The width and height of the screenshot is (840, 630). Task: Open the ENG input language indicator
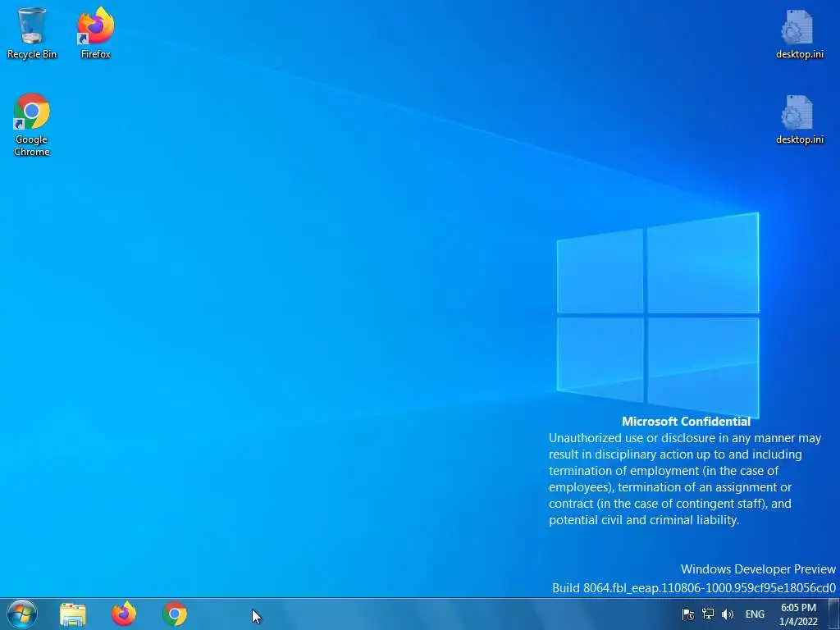[755, 614]
